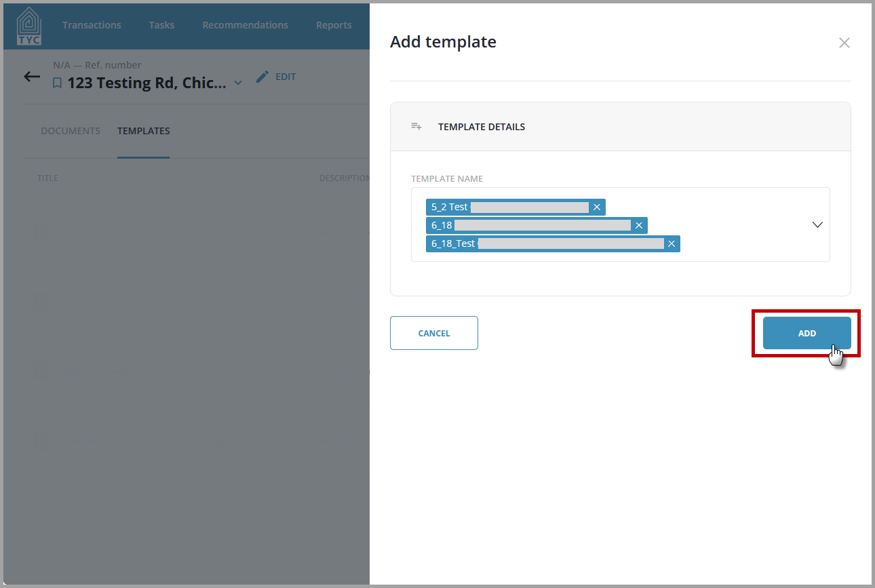875x588 pixels.
Task: Click the back arrow icon
Action: pos(32,76)
